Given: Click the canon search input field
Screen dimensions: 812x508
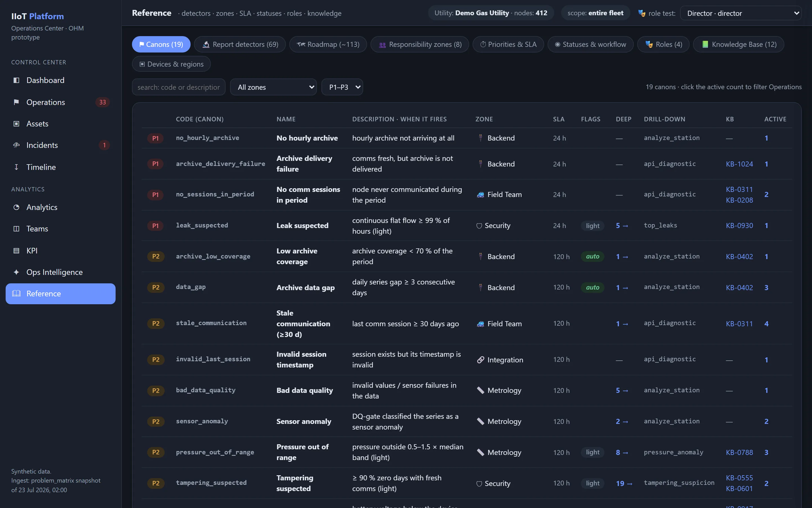Looking at the screenshot, I should pos(178,87).
